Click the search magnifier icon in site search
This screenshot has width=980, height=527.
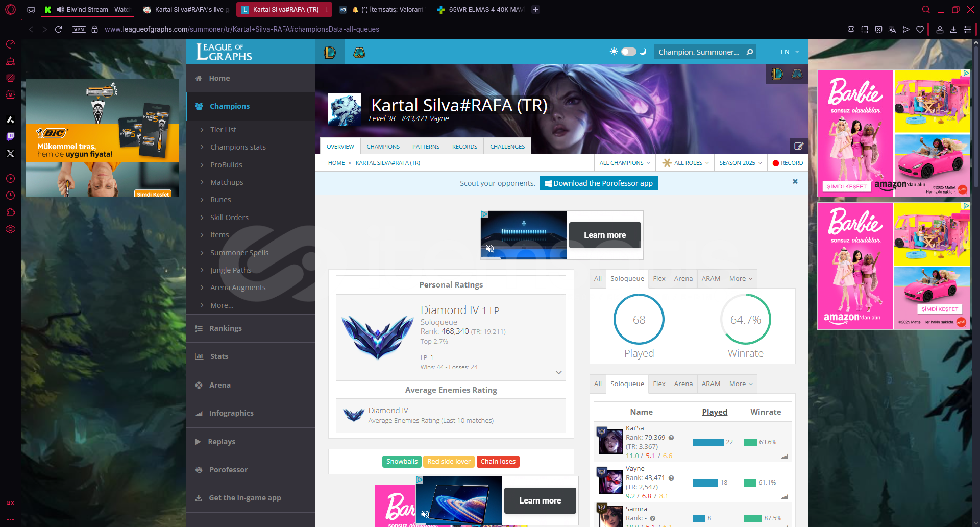pyautogui.click(x=749, y=52)
